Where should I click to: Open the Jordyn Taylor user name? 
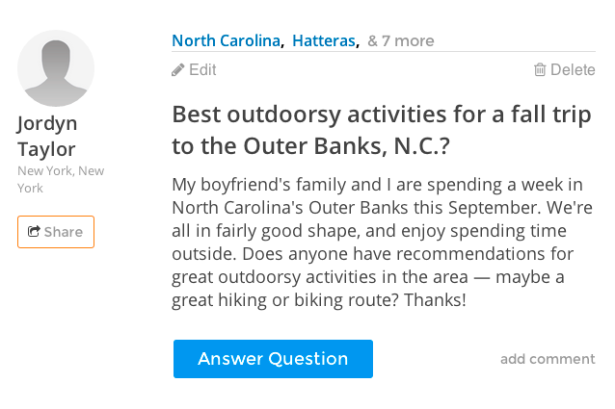click(47, 136)
